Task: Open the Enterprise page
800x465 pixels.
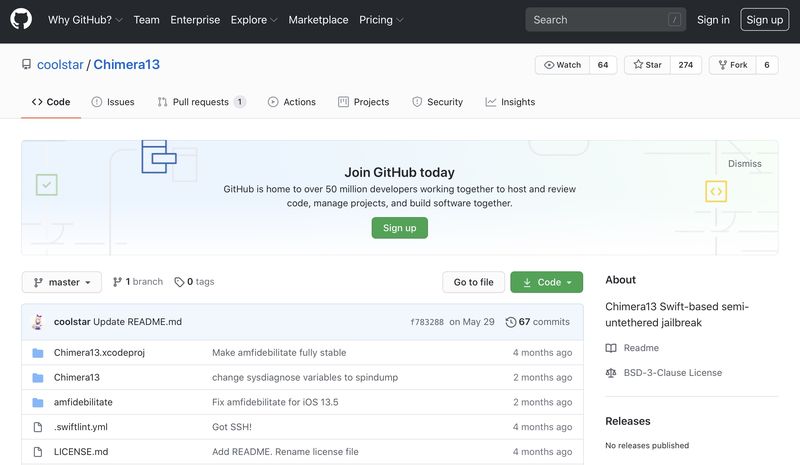Action: click(195, 20)
